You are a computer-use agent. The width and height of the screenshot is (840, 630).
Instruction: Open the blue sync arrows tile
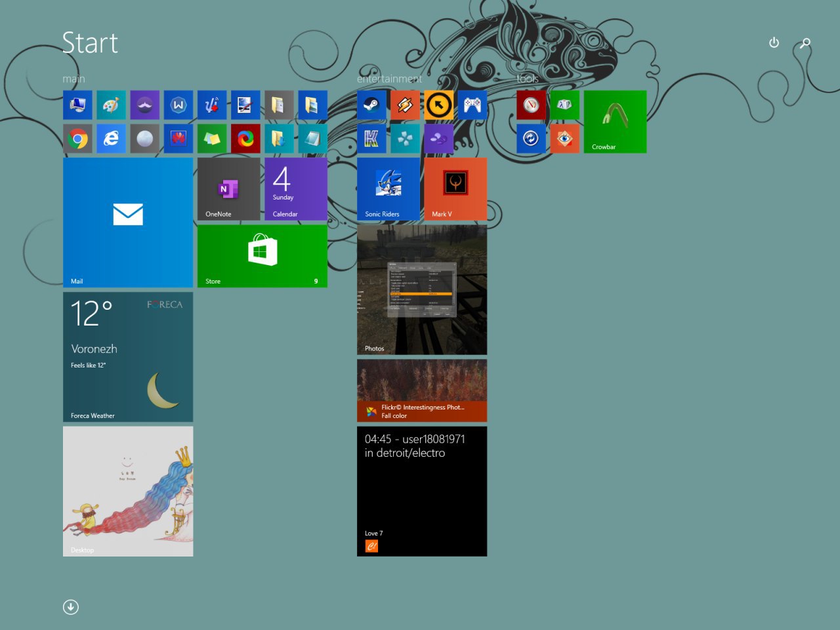tap(531, 138)
